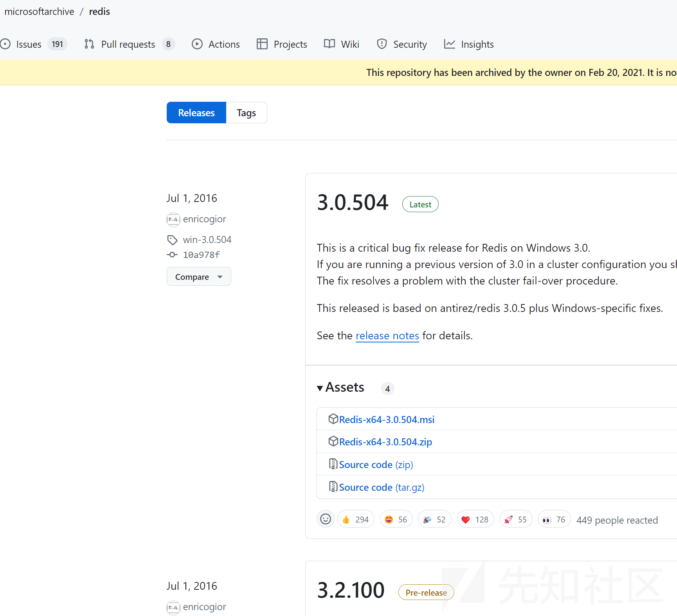
Task: Click enricogior avatar beside 3.2.100 release
Action: [173, 607]
